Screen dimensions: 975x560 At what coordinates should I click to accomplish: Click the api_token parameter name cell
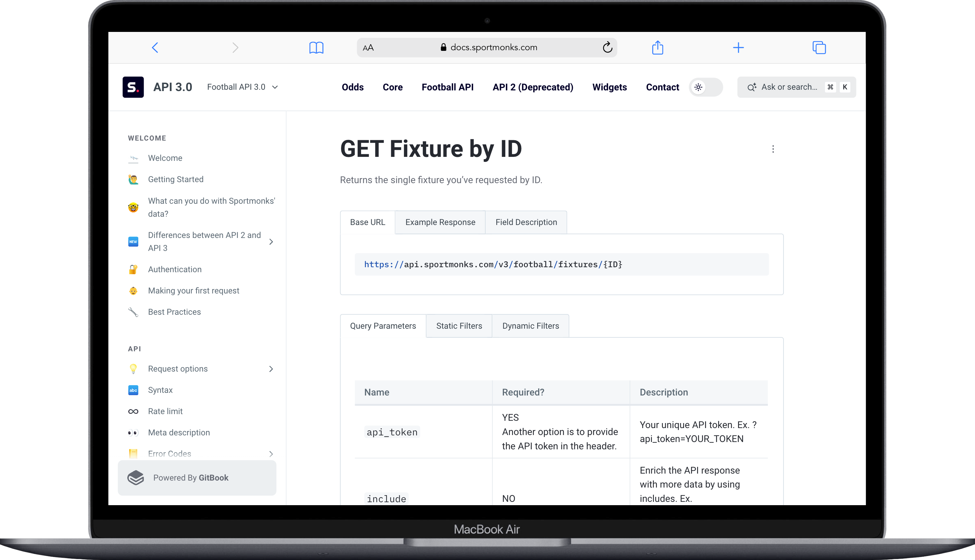[423, 432]
